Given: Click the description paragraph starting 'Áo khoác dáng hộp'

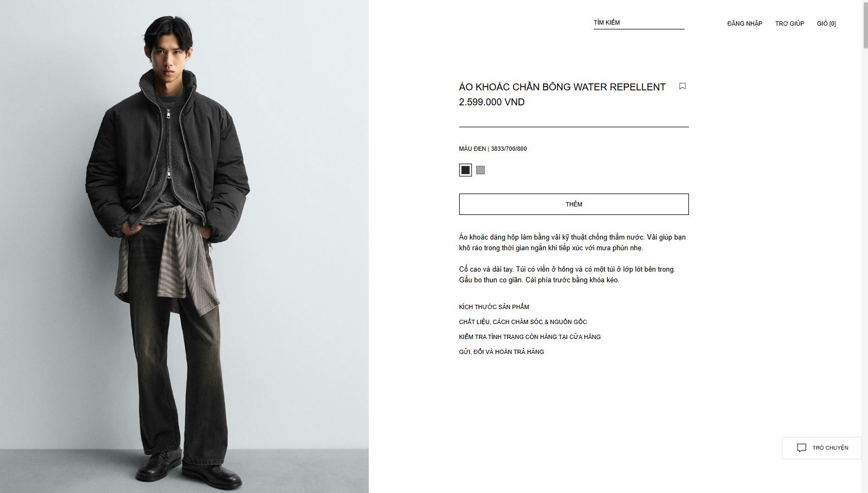Looking at the screenshot, I should pyautogui.click(x=572, y=242).
